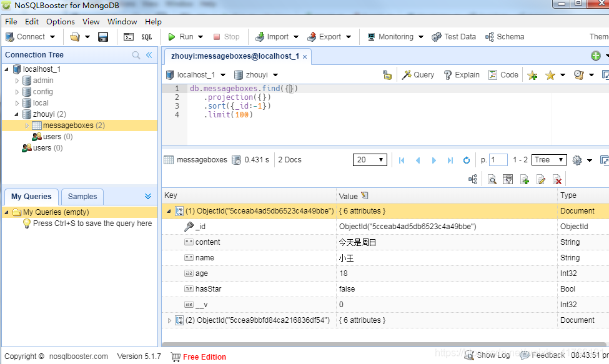Open the Help menu
The width and height of the screenshot is (609, 364).
click(153, 22)
